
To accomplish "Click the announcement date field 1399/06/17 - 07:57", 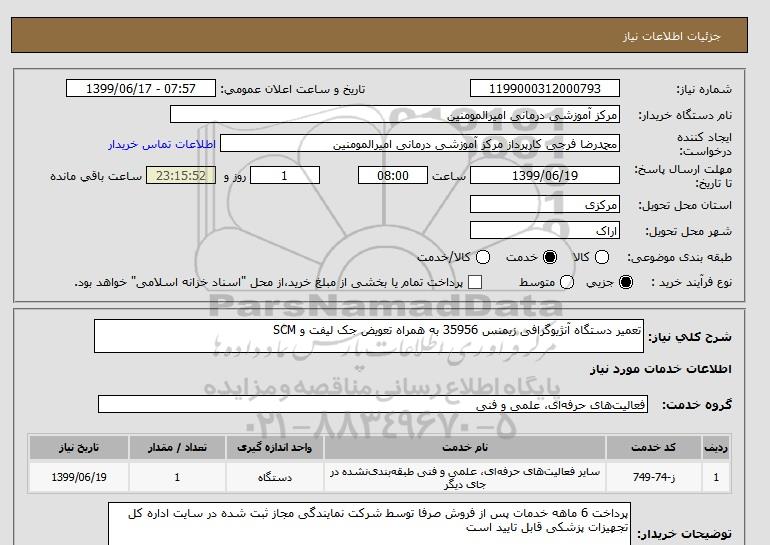I will [141, 88].
